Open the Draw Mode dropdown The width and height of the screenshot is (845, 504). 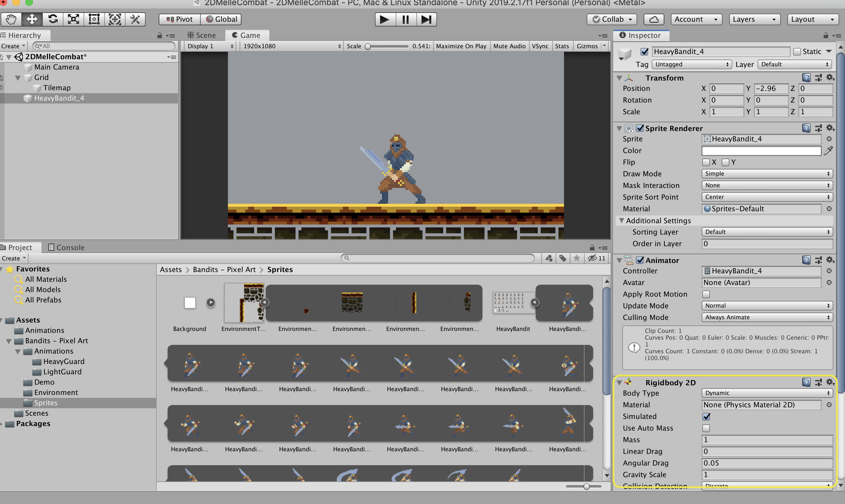(x=767, y=174)
